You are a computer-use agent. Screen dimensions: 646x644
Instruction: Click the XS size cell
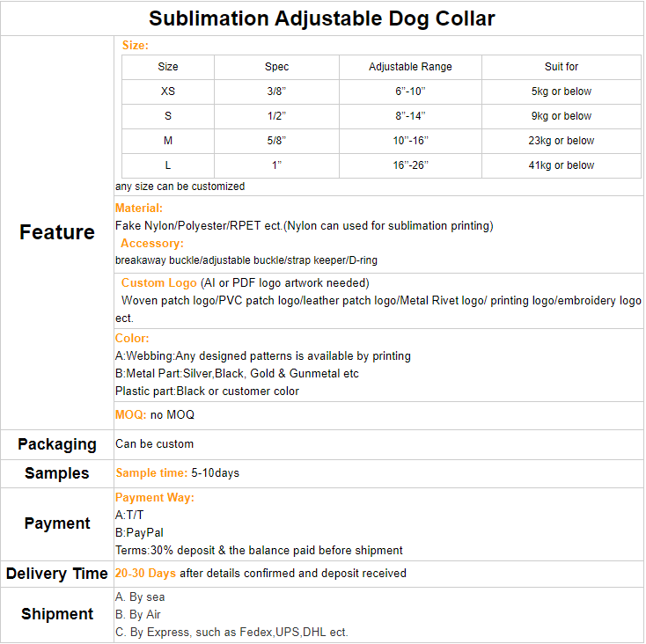pyautogui.click(x=168, y=91)
